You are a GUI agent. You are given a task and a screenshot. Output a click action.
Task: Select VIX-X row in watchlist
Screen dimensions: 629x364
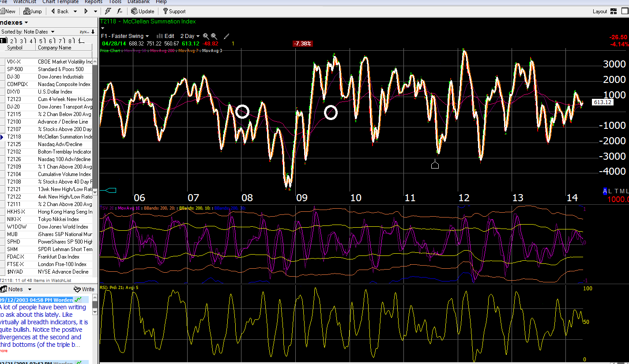tap(46, 62)
